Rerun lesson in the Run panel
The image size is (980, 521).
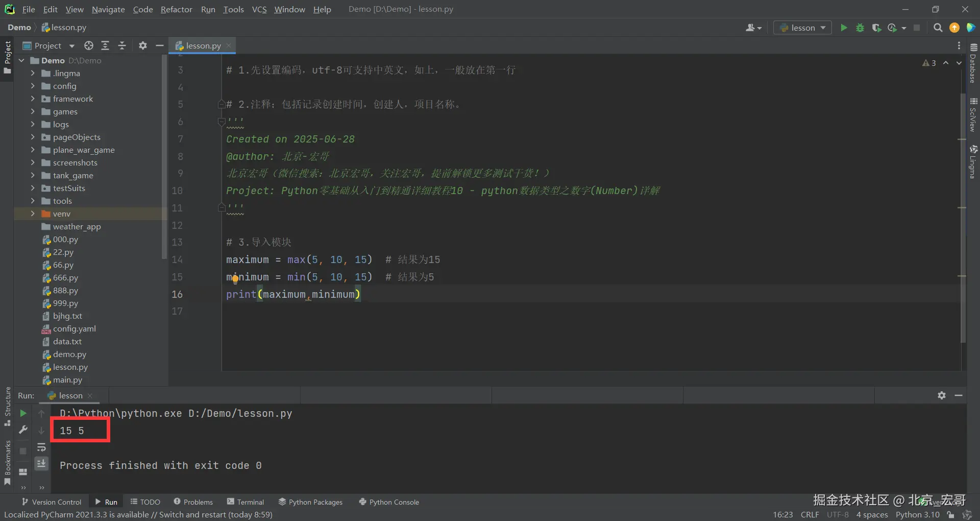coord(23,413)
